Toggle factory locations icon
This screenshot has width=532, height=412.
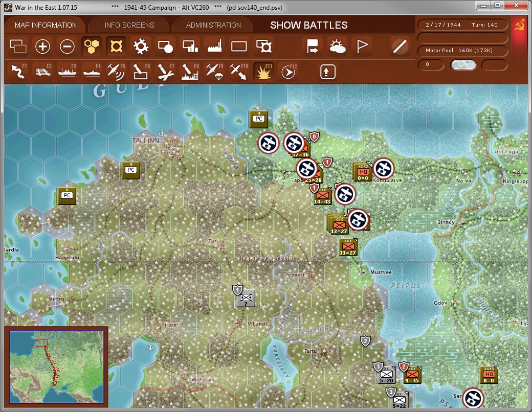(214, 46)
